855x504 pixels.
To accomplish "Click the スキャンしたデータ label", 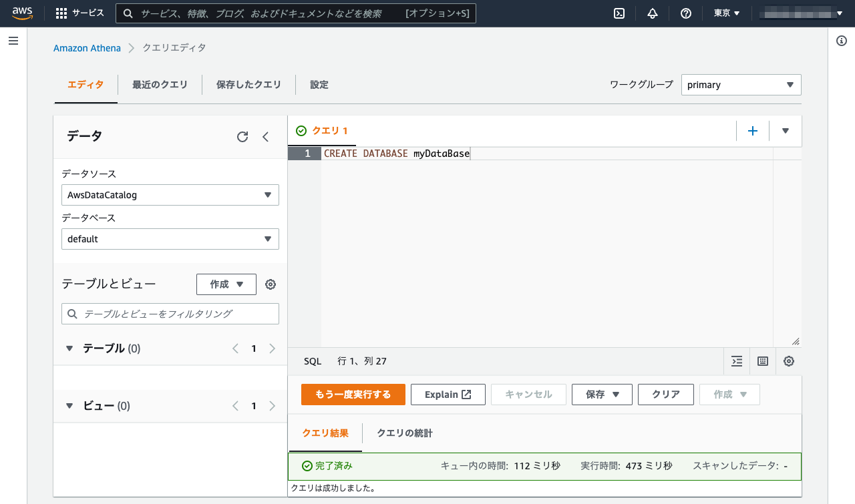I will pos(735,466).
